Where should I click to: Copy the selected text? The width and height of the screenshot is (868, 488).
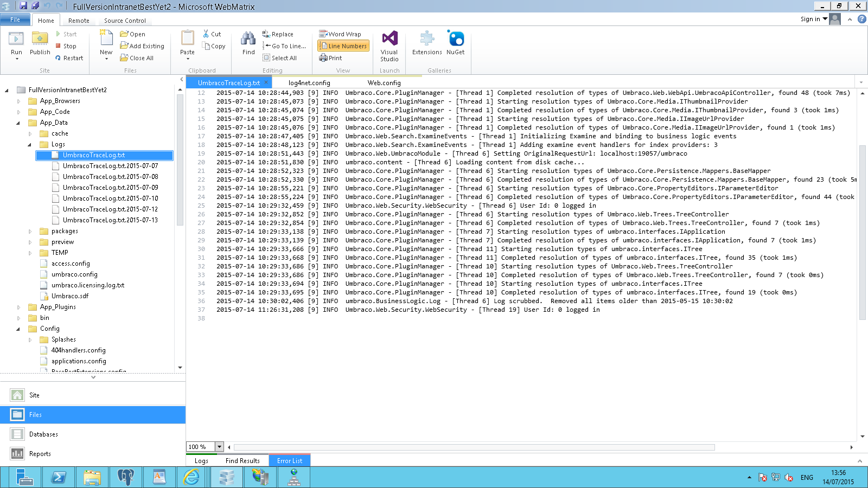214,46
